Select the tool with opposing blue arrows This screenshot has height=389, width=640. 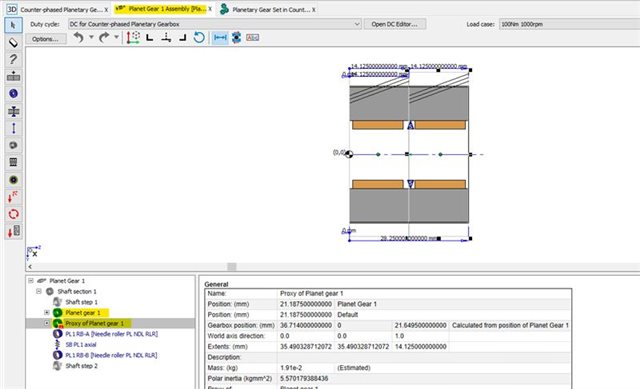[13, 111]
